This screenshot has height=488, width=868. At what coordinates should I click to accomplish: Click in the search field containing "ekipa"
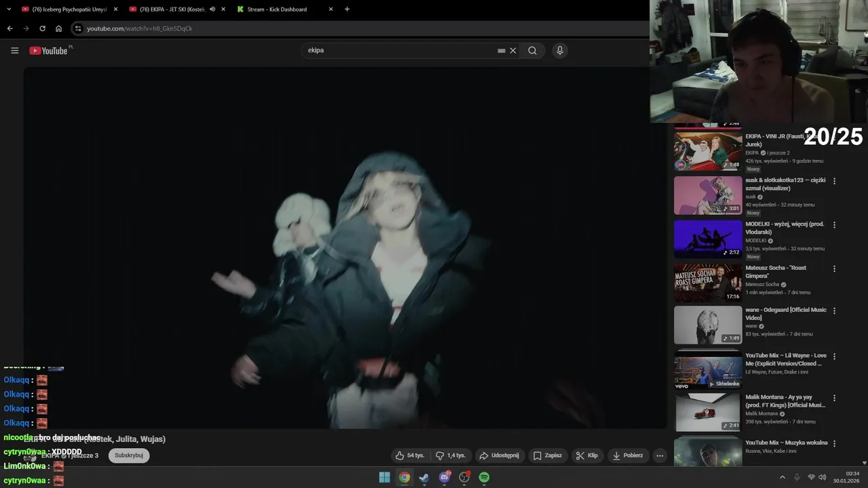point(400,50)
